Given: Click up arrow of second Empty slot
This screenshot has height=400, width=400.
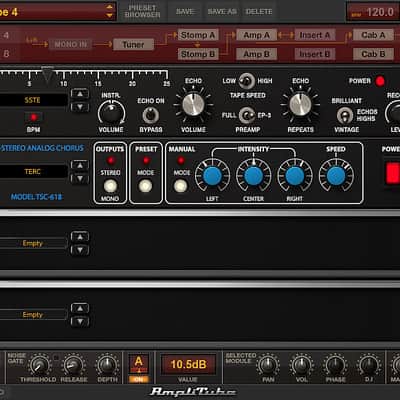Looking at the screenshot, I should [x=80, y=309].
